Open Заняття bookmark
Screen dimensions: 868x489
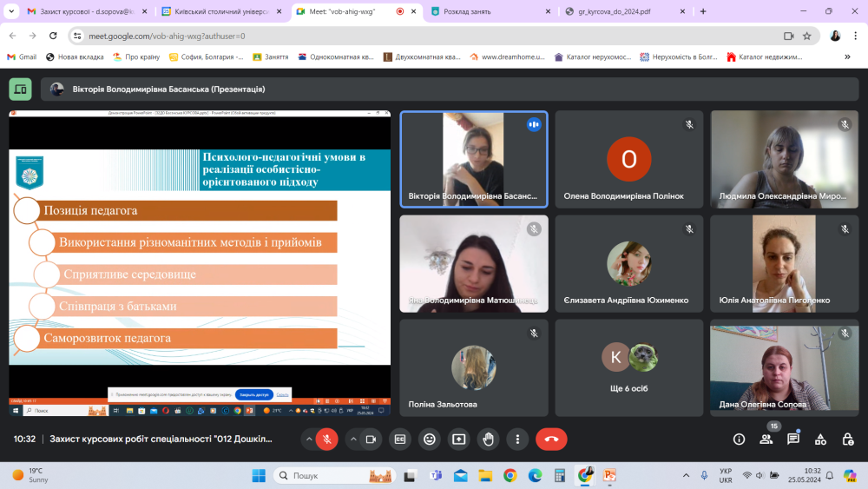pyautogui.click(x=270, y=57)
